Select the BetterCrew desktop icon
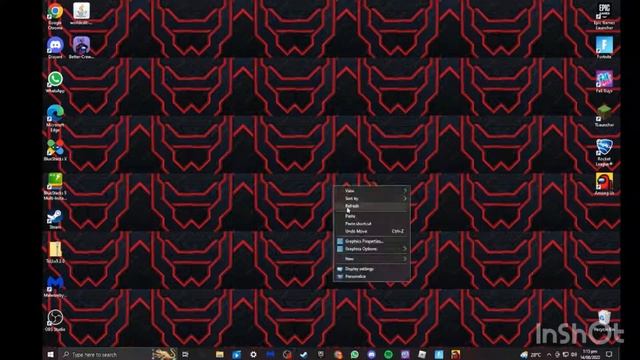 click(x=81, y=47)
